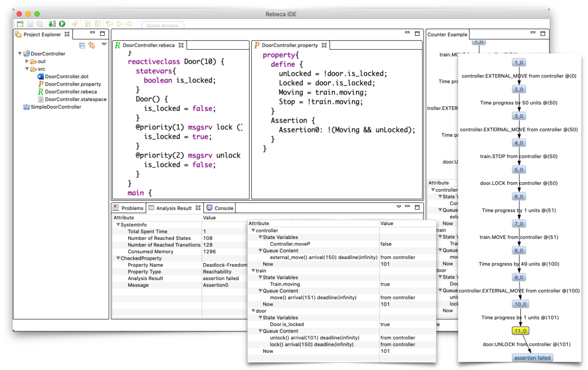This screenshot has height=370, width=588.
Task: Collapse all in Project Explorer
Action: 82,45
